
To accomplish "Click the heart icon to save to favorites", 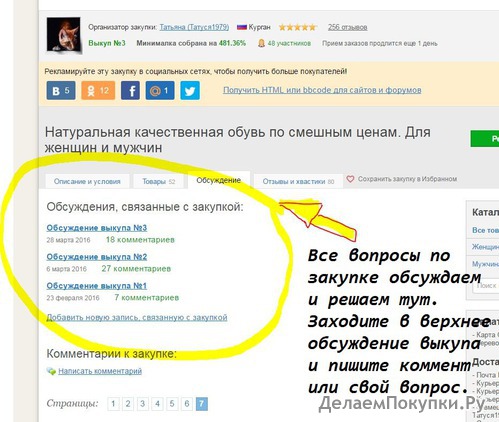I will tap(350, 179).
